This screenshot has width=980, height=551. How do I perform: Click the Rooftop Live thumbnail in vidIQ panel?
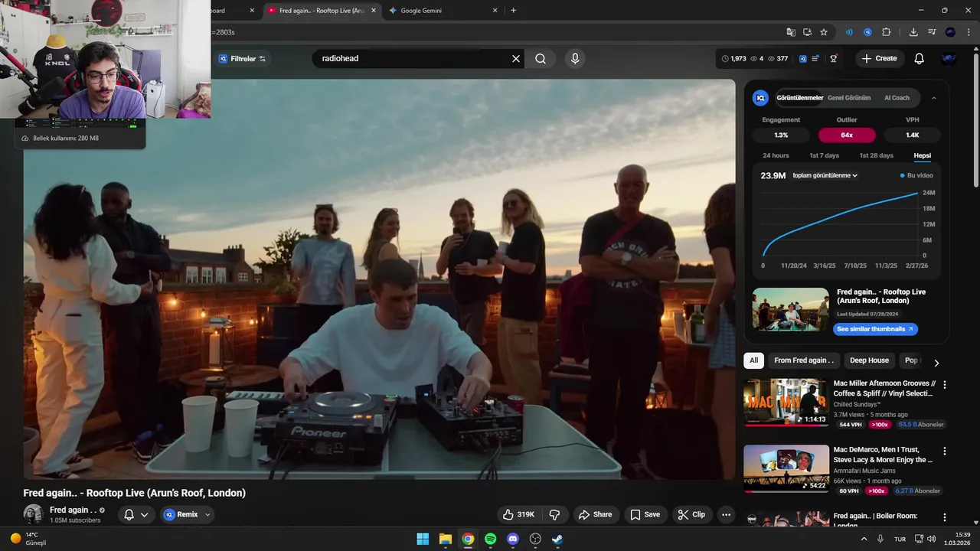point(791,309)
